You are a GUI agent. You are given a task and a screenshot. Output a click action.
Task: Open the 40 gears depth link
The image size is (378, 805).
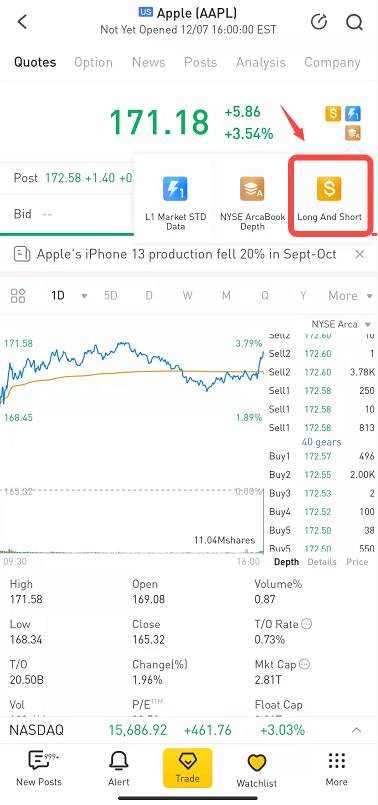tap(322, 442)
